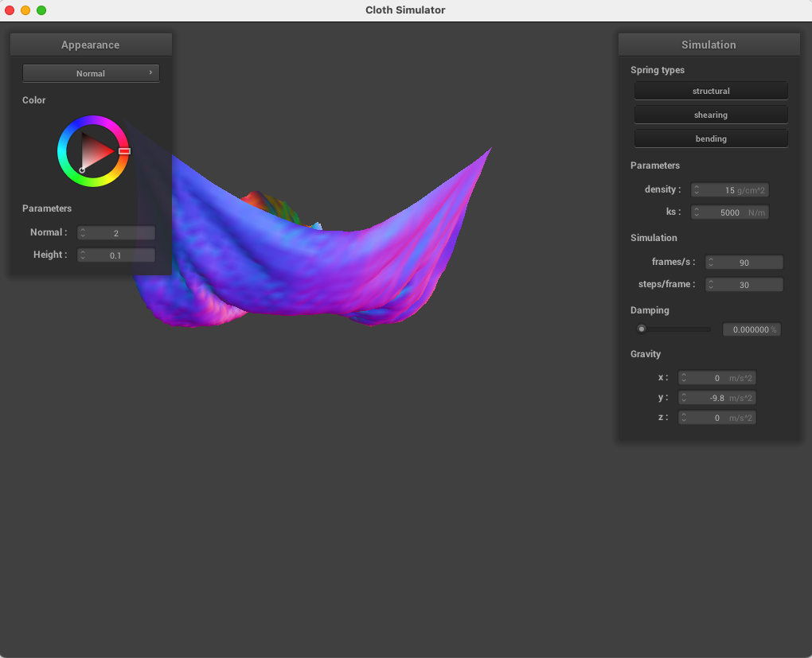Close the Cloth Simulator window
The image size is (812, 658).
(x=10, y=10)
